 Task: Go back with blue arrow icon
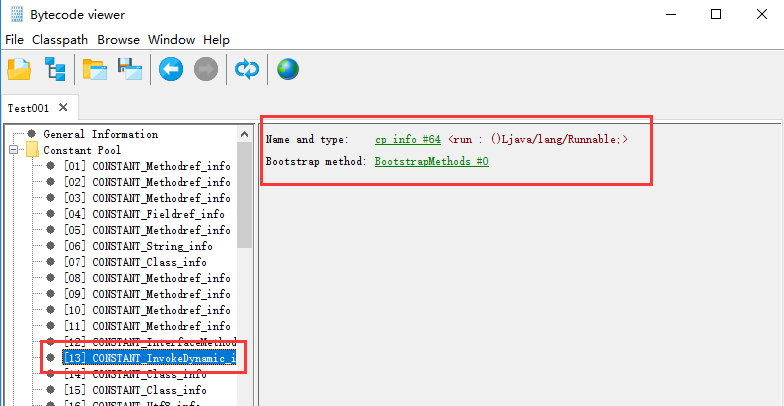[x=171, y=69]
